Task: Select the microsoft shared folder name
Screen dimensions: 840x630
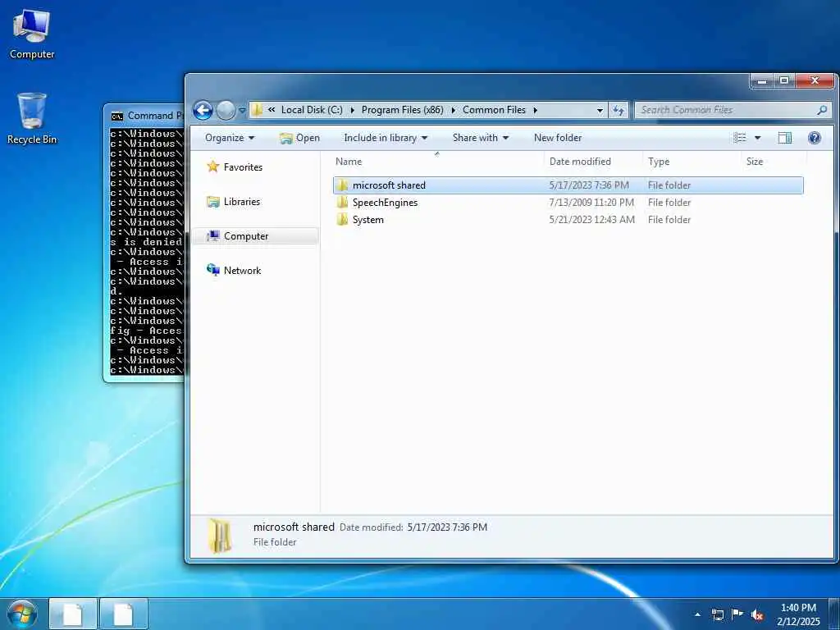Action: tap(389, 185)
